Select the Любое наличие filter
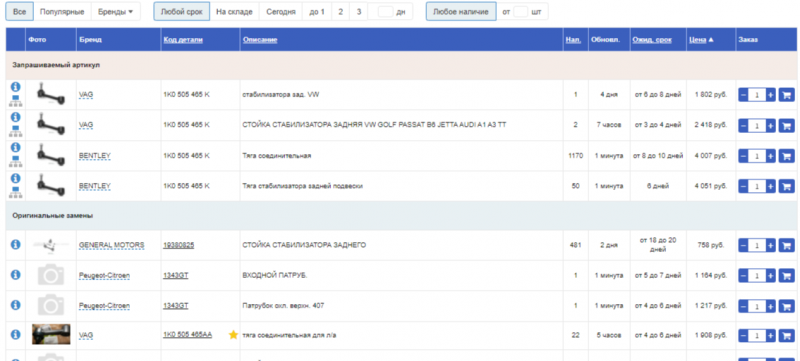 (461, 11)
